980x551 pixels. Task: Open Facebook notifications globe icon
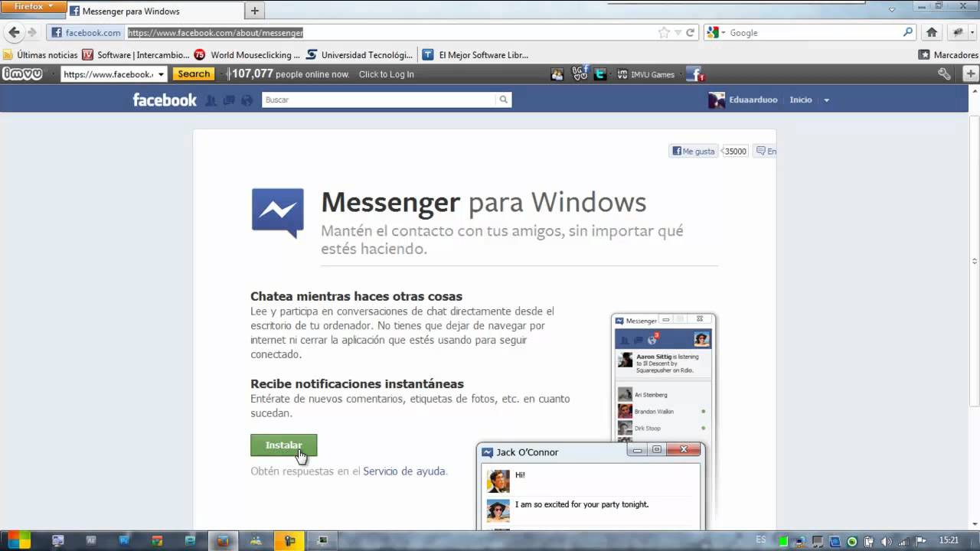coord(247,100)
